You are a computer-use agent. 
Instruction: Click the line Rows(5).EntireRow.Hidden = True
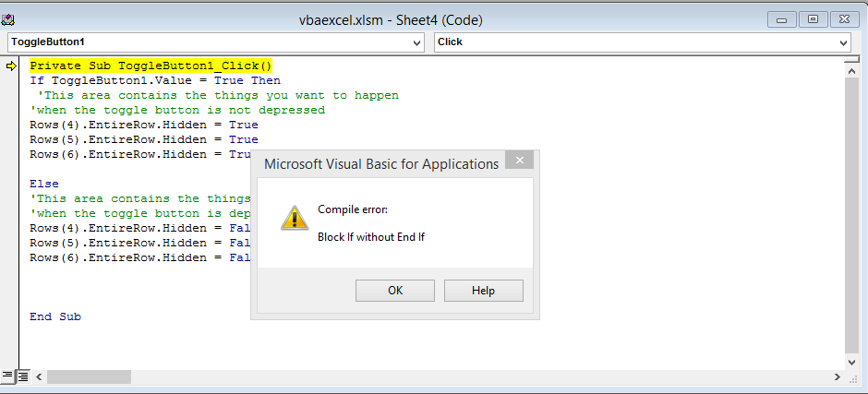coord(144,139)
